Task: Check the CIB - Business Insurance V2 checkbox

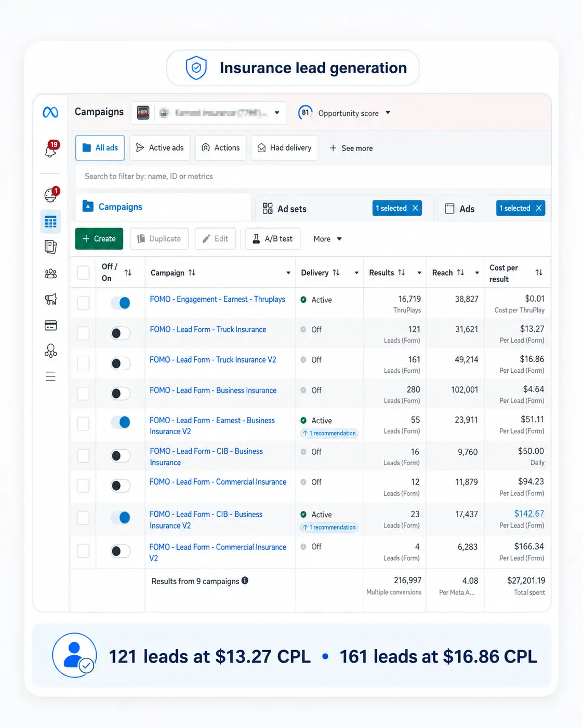Action: (83, 518)
